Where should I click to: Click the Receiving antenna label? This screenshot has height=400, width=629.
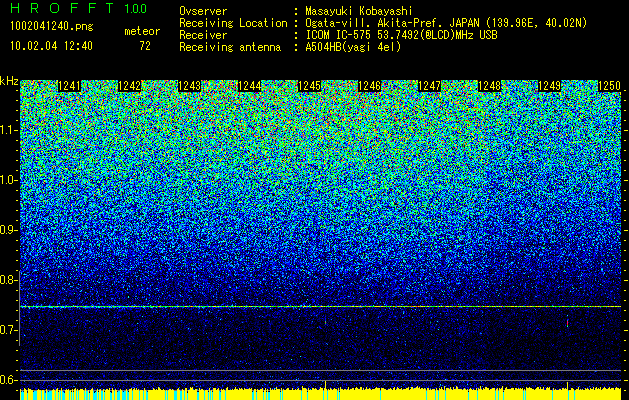pyautogui.click(x=230, y=47)
